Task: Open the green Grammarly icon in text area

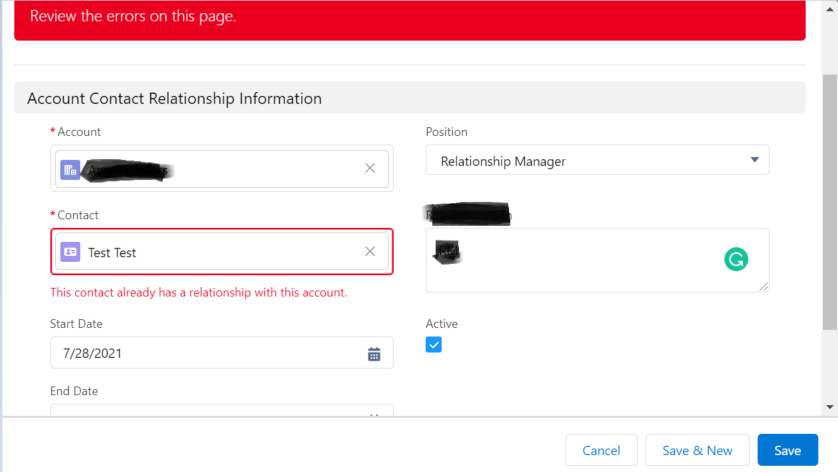Action: click(x=735, y=260)
